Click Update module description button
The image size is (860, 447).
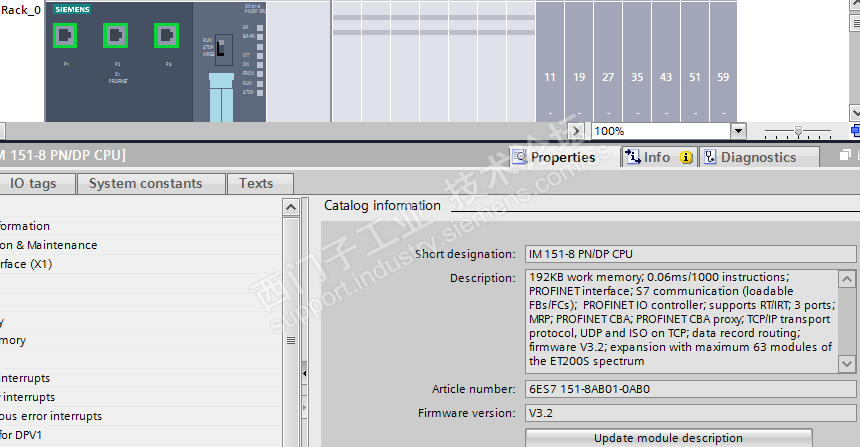669,438
